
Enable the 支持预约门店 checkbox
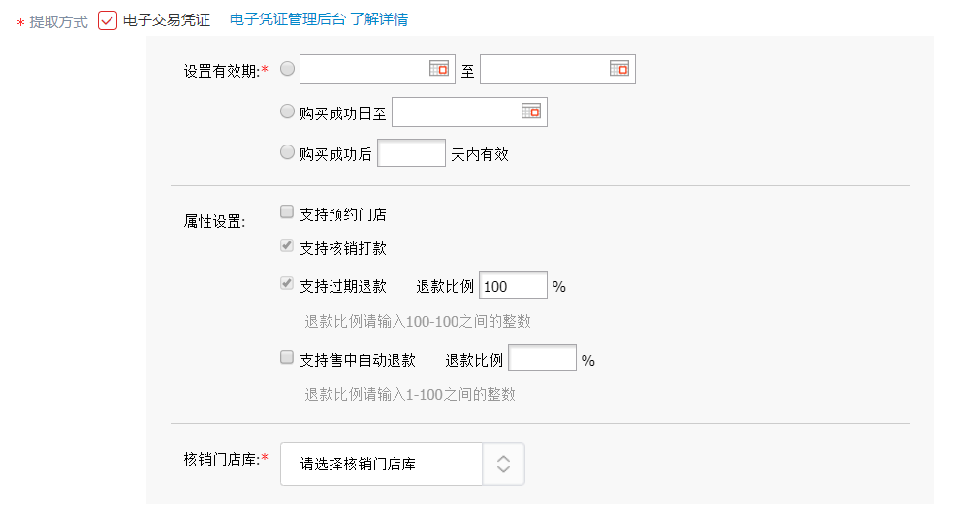pyautogui.click(x=286, y=212)
